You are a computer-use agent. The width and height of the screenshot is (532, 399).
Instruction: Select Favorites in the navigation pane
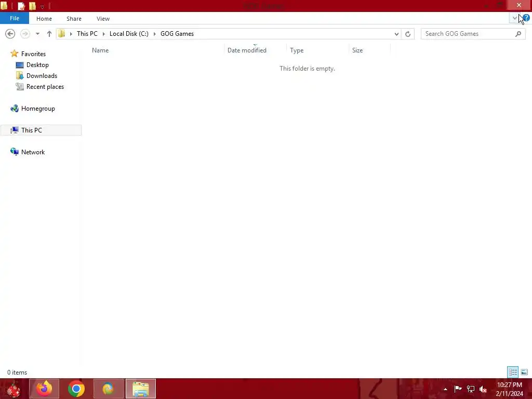(33, 54)
